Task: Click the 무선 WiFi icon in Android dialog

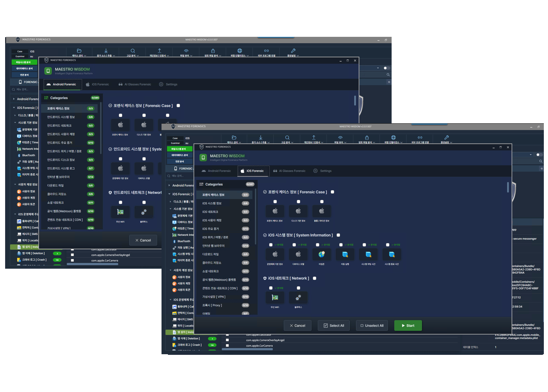Action: [120, 212]
